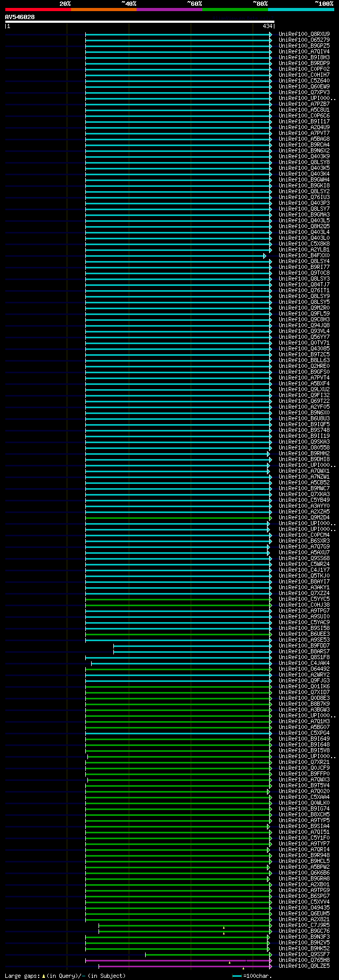339x980 pixels.
Task: Choose the UniRef100_Q8H2Q5 entry
Action: click(x=304, y=226)
